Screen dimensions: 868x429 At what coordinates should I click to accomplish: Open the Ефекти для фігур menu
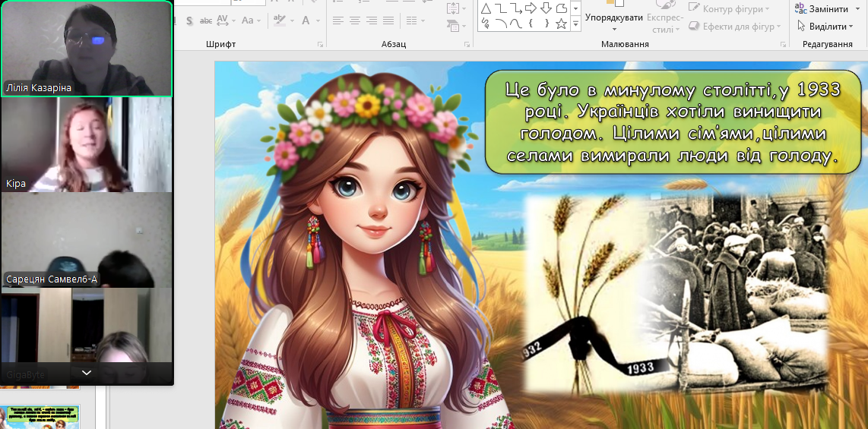click(734, 27)
